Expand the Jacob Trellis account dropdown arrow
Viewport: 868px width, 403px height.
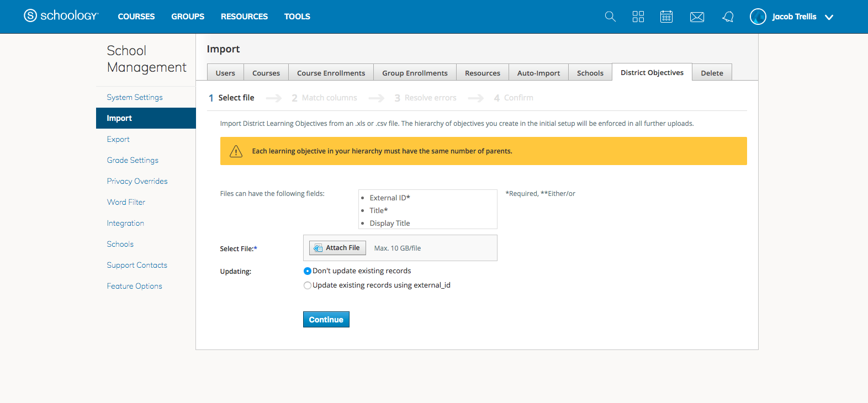(x=829, y=17)
